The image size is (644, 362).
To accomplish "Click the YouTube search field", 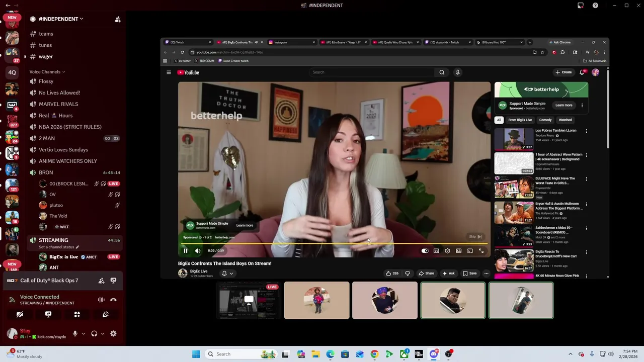I will pyautogui.click(x=371, y=72).
